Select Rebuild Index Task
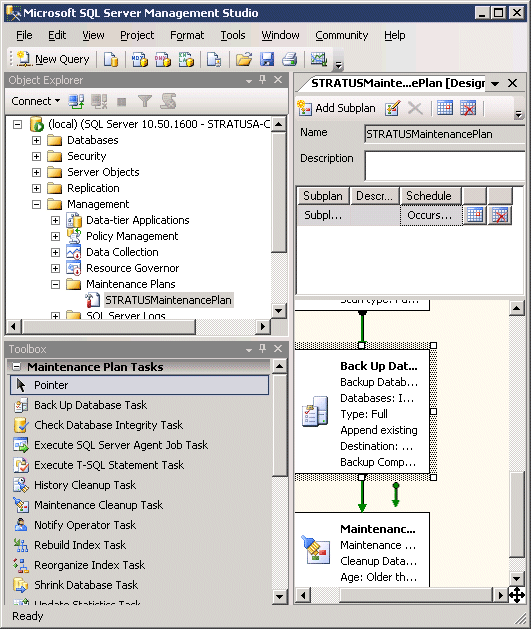 [x=139, y=545]
